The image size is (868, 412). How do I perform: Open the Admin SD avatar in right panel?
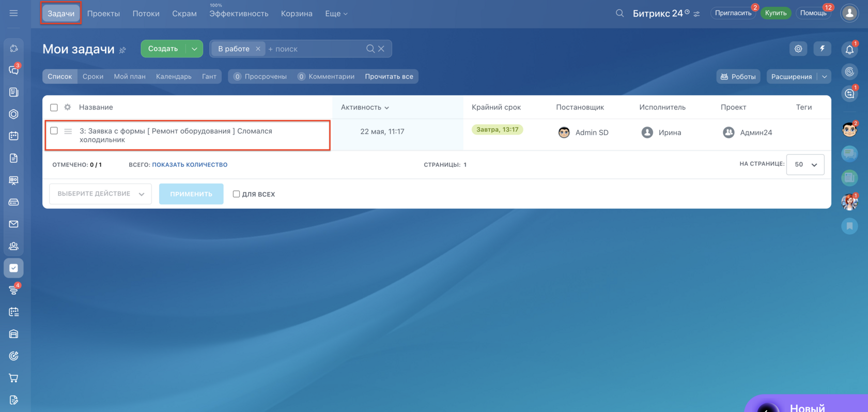850,129
